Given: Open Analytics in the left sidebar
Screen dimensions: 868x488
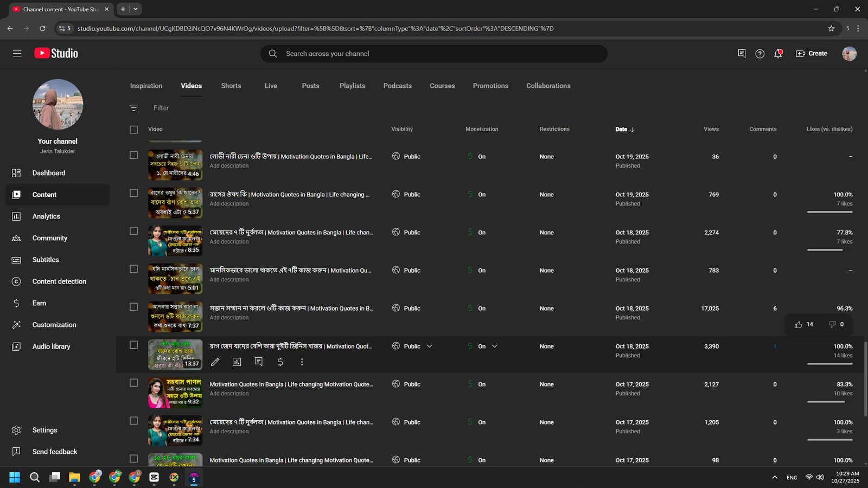Looking at the screenshot, I should (x=46, y=216).
